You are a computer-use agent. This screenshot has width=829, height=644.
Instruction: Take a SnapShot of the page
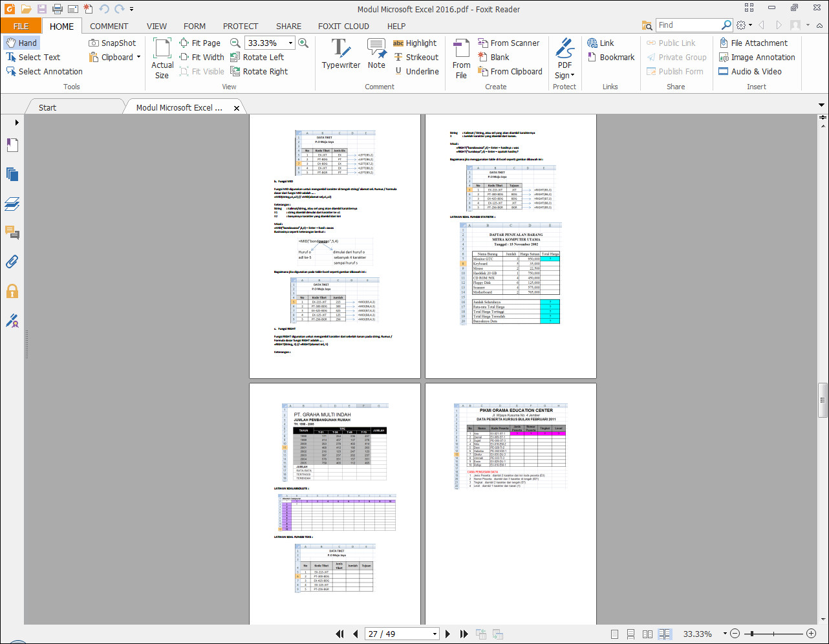(x=113, y=43)
